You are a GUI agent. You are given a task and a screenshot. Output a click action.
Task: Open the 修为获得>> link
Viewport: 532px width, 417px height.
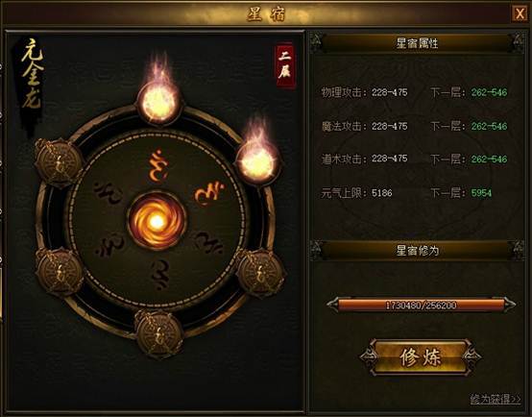pos(496,399)
